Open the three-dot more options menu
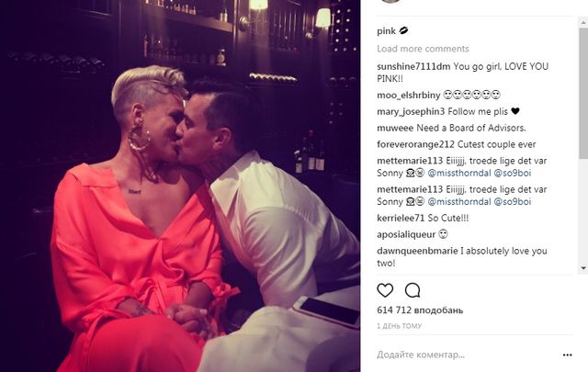This screenshot has width=588, height=372. coord(568,355)
